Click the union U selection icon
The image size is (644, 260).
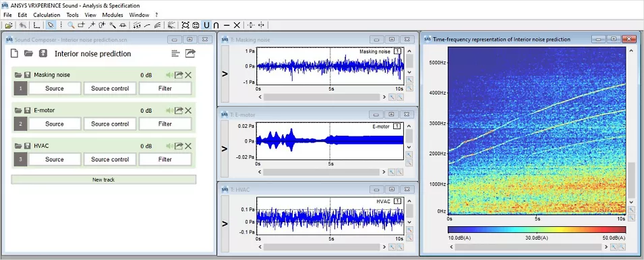pyautogui.click(x=206, y=25)
